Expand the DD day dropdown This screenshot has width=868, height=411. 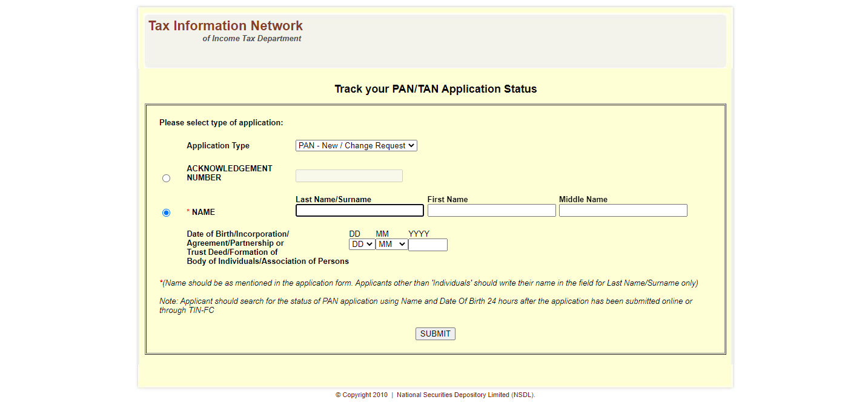click(x=362, y=245)
